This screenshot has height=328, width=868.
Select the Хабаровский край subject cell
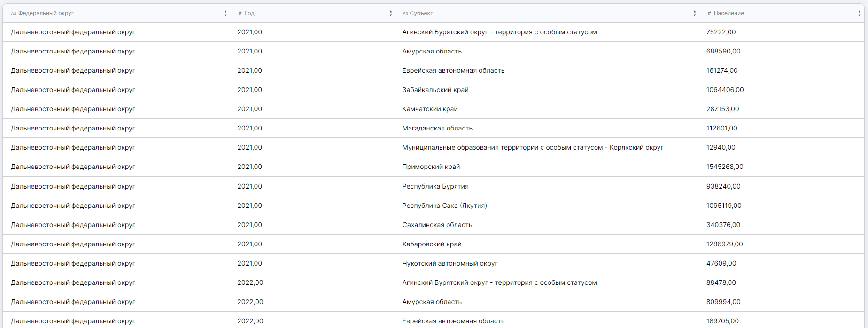click(x=432, y=244)
